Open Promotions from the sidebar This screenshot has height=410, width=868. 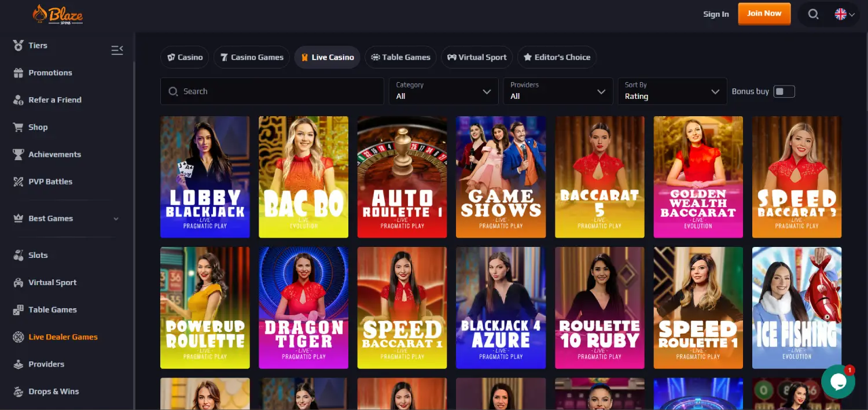50,73
